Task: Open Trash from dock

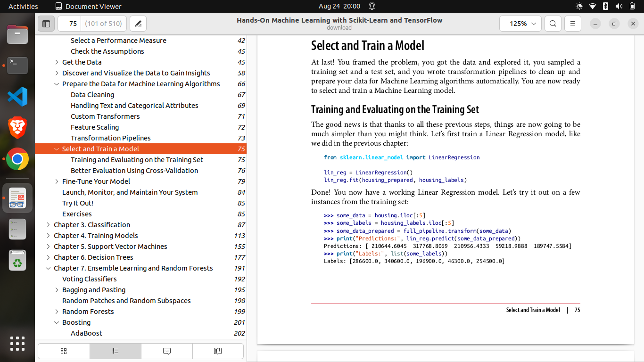Action: [17, 260]
